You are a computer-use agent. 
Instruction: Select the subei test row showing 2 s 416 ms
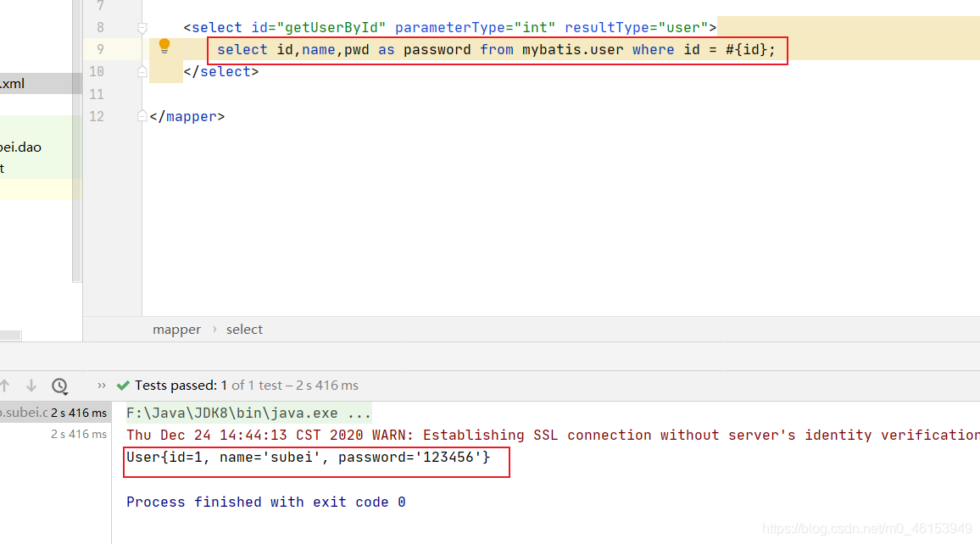click(x=55, y=412)
